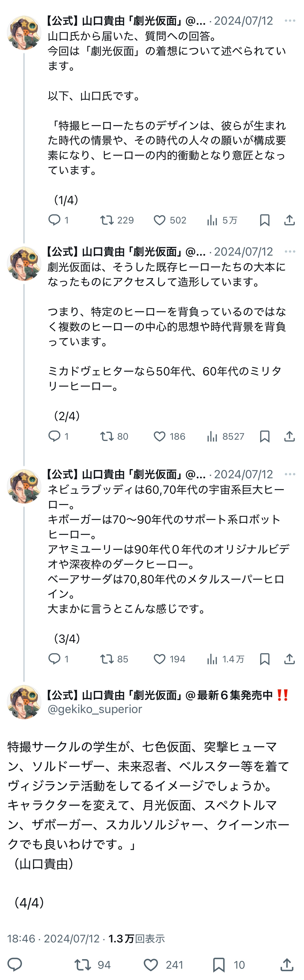Share the (3/4) post
This screenshot has height=980, width=304.
click(x=290, y=659)
